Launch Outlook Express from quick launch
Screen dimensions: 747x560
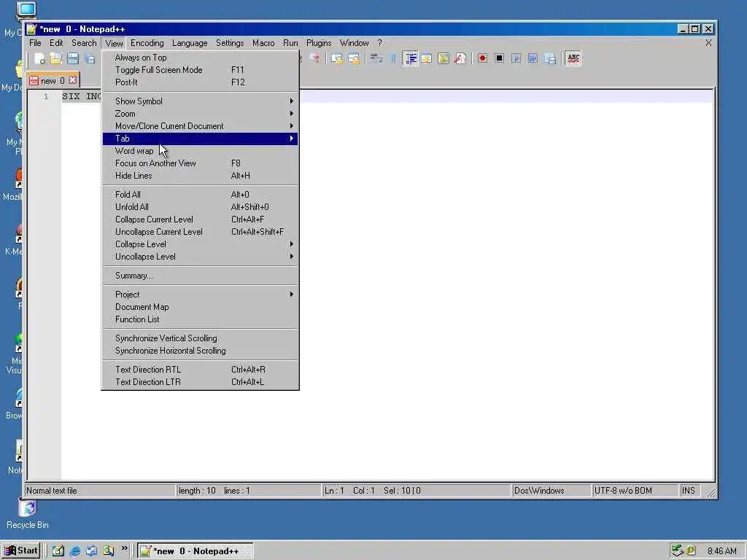pyautogui.click(x=91, y=551)
